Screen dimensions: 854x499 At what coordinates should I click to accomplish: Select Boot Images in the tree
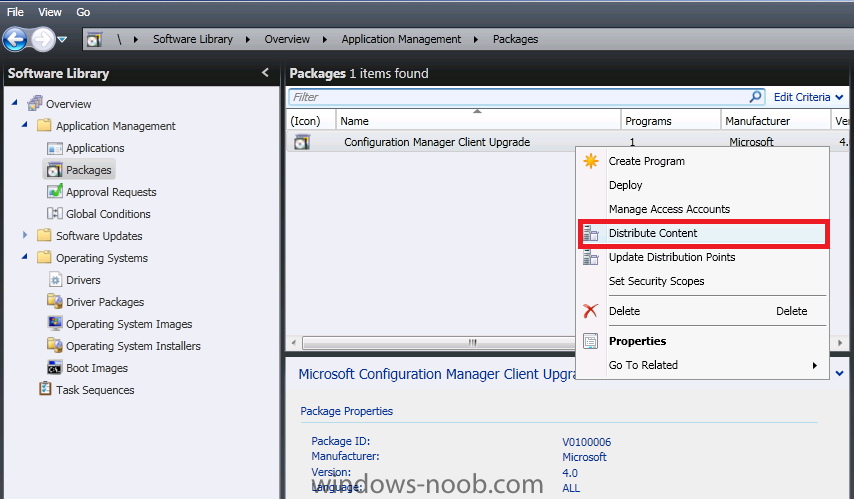pyautogui.click(x=97, y=368)
